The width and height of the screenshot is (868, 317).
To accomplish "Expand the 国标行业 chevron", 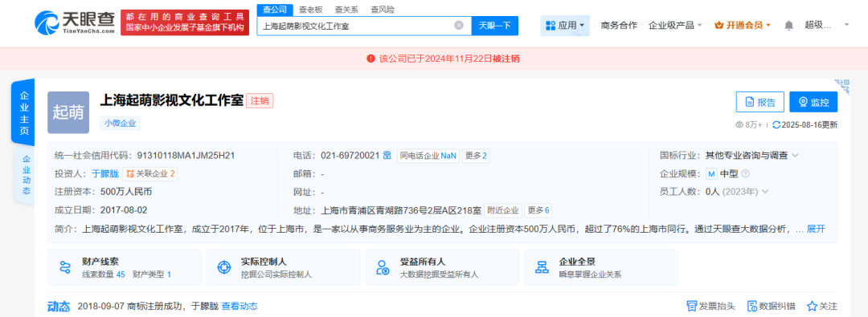I will 796,156.
